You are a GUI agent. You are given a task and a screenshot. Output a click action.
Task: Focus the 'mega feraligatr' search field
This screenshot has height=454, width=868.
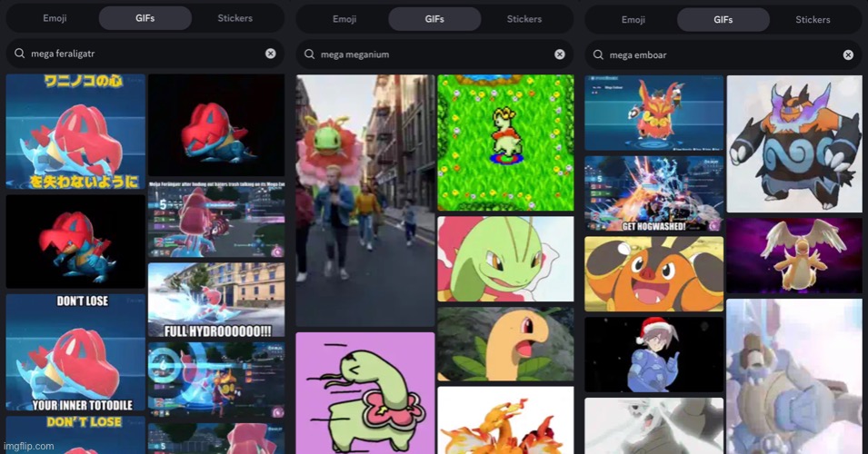point(145,54)
